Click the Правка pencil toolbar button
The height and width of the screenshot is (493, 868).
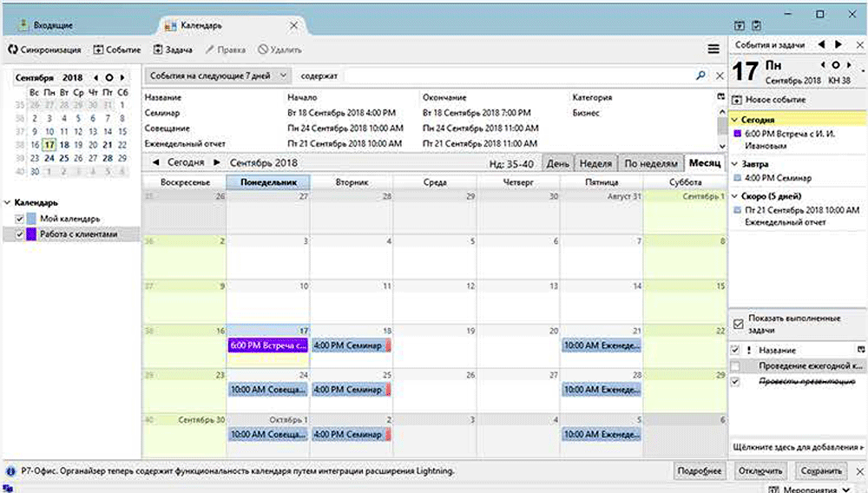[226, 49]
